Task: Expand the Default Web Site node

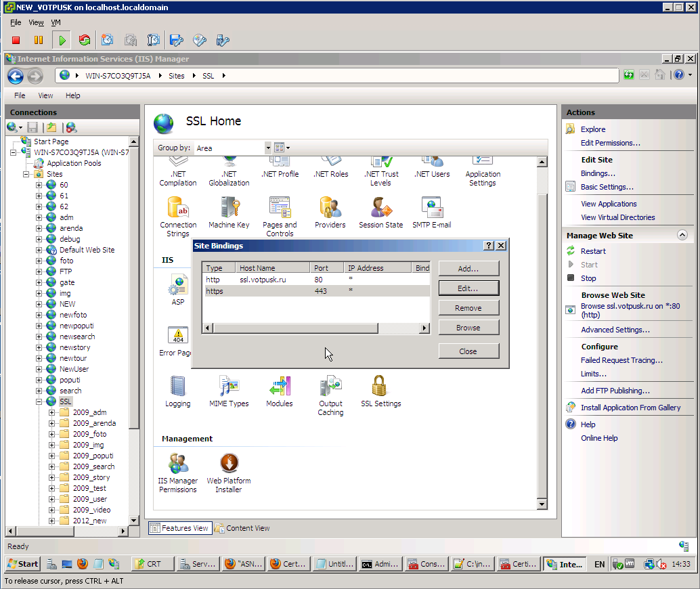Action: 39,250
